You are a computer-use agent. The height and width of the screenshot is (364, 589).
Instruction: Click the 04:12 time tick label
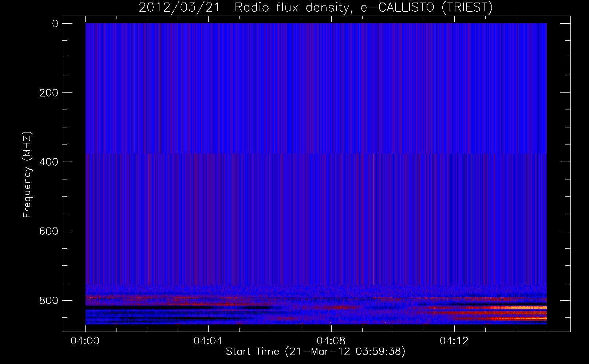(454, 341)
